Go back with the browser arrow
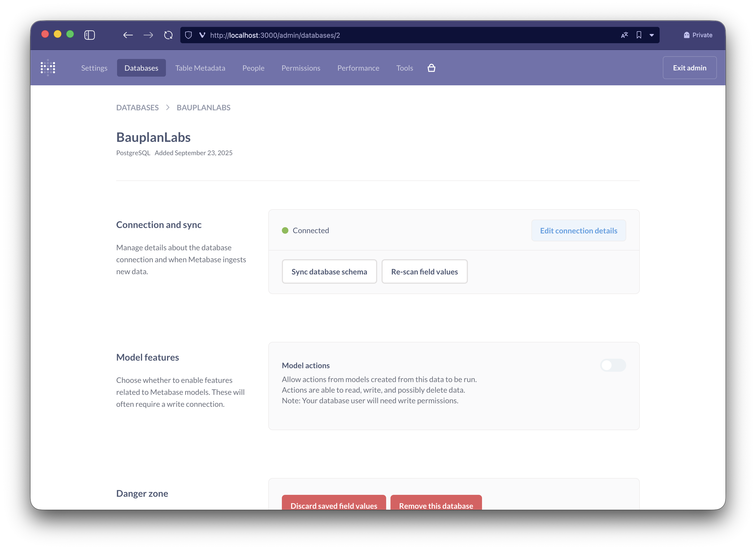 tap(128, 35)
